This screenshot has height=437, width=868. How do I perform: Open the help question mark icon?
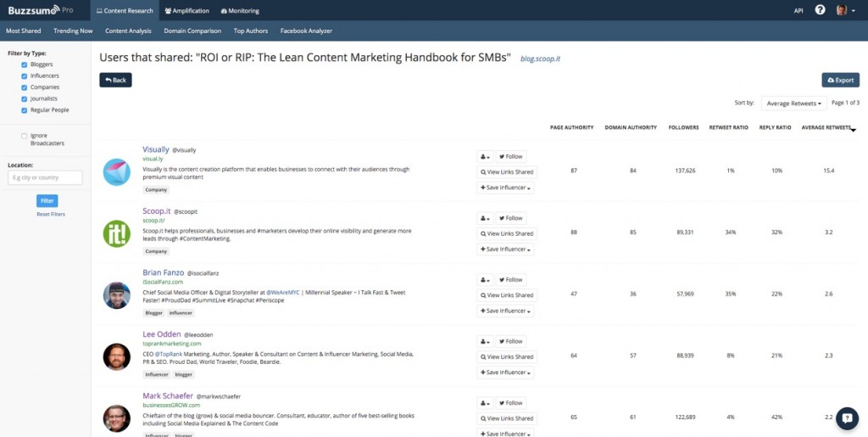pyautogui.click(x=821, y=10)
